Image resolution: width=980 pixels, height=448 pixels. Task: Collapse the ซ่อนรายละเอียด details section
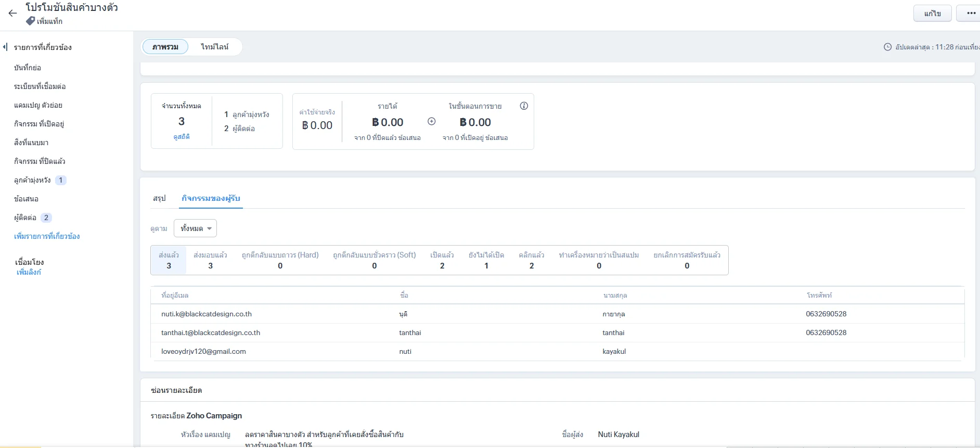coord(176,390)
